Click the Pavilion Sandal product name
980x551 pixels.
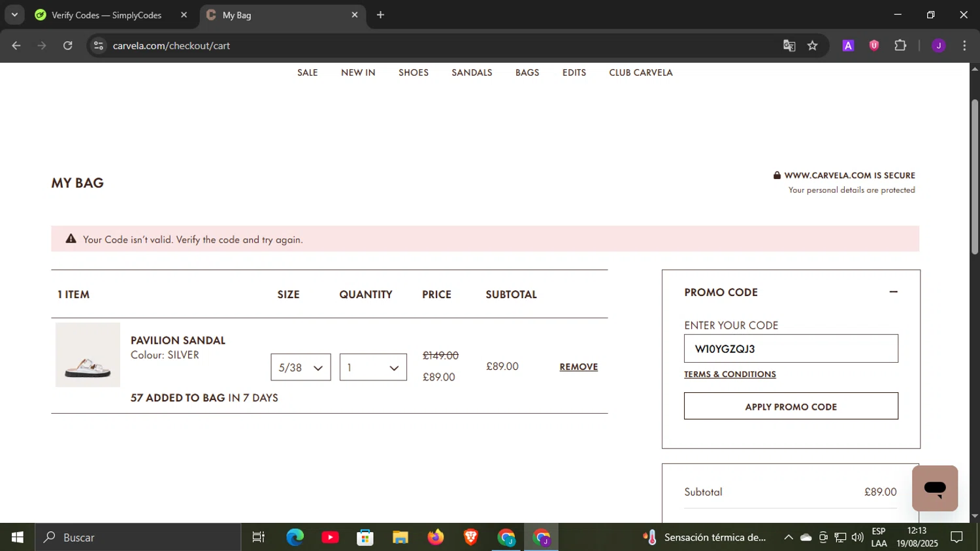click(178, 341)
